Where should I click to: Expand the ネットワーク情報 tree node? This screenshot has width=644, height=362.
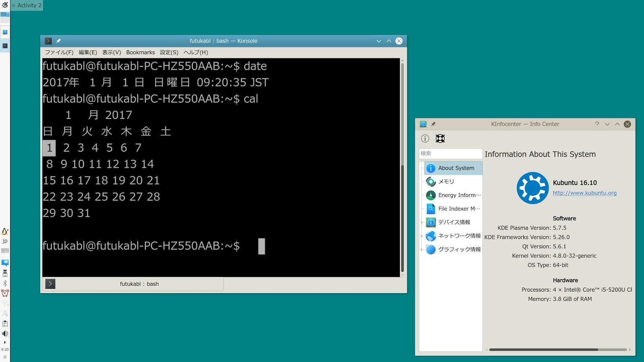[x=421, y=236]
